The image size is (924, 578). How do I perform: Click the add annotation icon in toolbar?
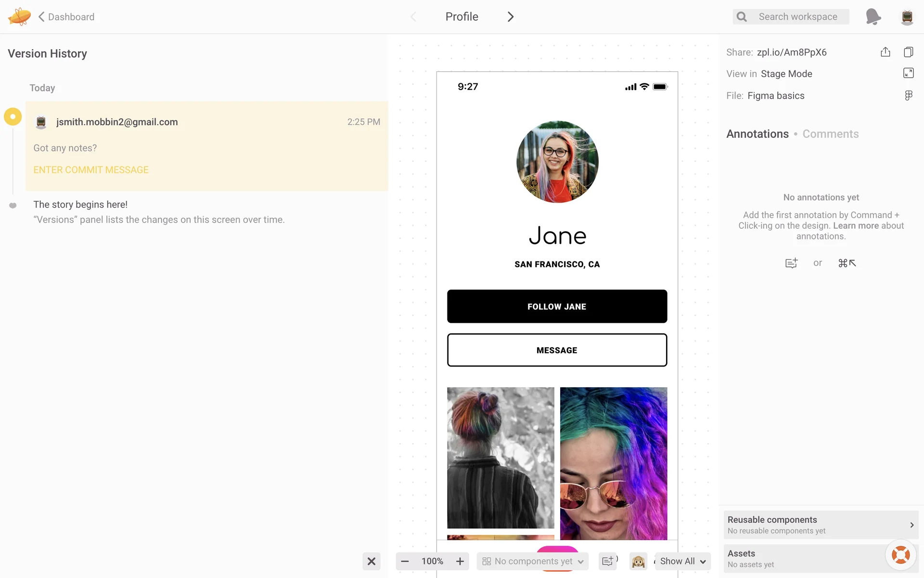click(608, 561)
